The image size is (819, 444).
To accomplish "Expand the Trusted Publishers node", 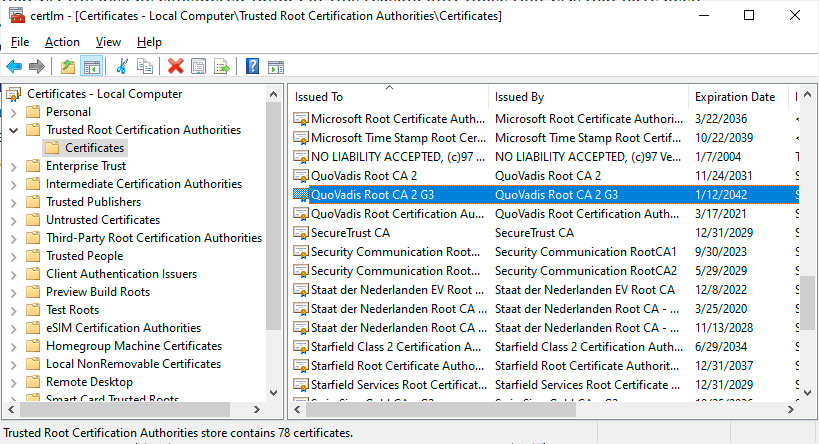I will tap(14, 203).
